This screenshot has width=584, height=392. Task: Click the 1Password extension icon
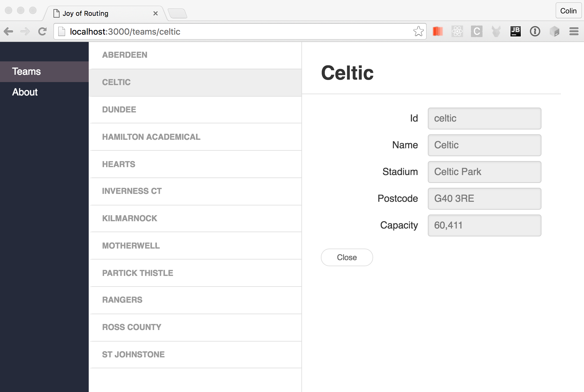point(535,31)
